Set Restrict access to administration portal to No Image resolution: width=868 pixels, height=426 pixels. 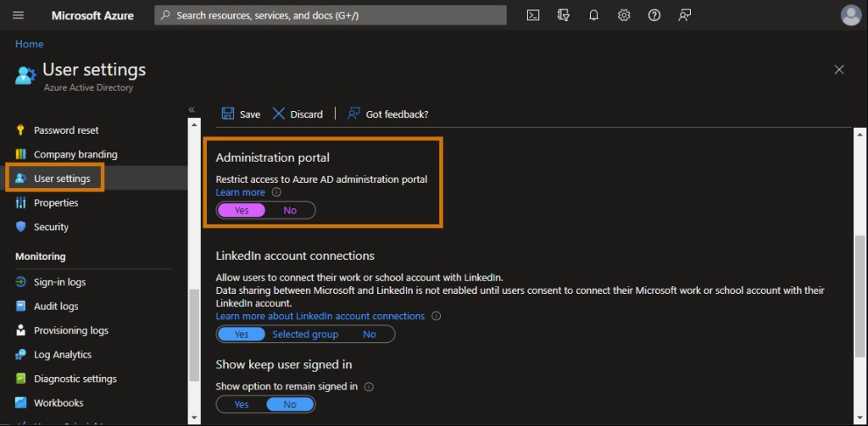(290, 210)
